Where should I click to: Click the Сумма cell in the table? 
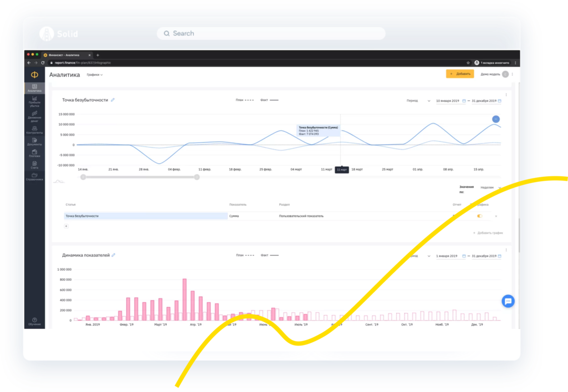(234, 216)
